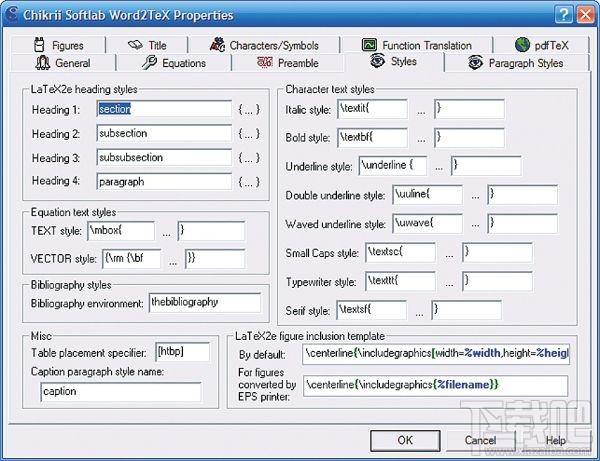Click the Paragraph Styles eye icon
This screenshot has height=461, width=600.
(x=476, y=62)
